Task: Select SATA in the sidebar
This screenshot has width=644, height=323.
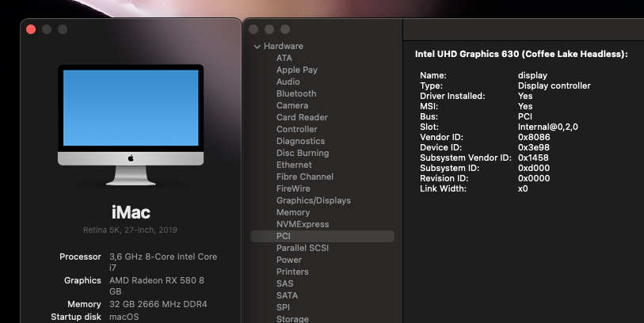Action: pyautogui.click(x=287, y=296)
